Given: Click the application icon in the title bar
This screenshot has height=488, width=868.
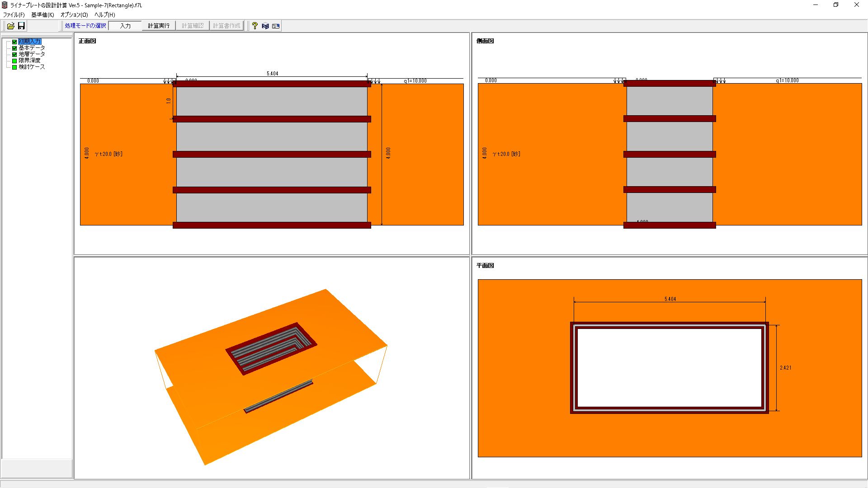Looking at the screenshot, I should pyautogui.click(x=5, y=5).
